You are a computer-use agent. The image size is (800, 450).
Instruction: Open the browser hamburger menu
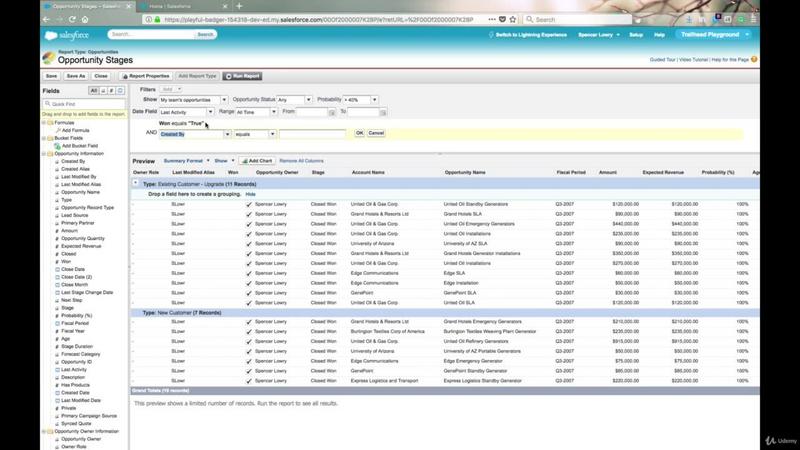tap(754, 19)
